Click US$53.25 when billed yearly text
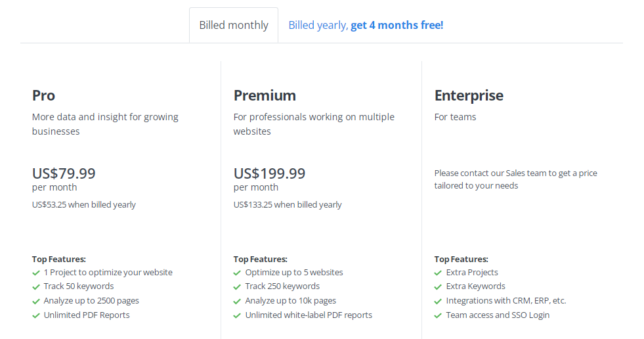The width and height of the screenshot is (644, 339). coord(84,205)
